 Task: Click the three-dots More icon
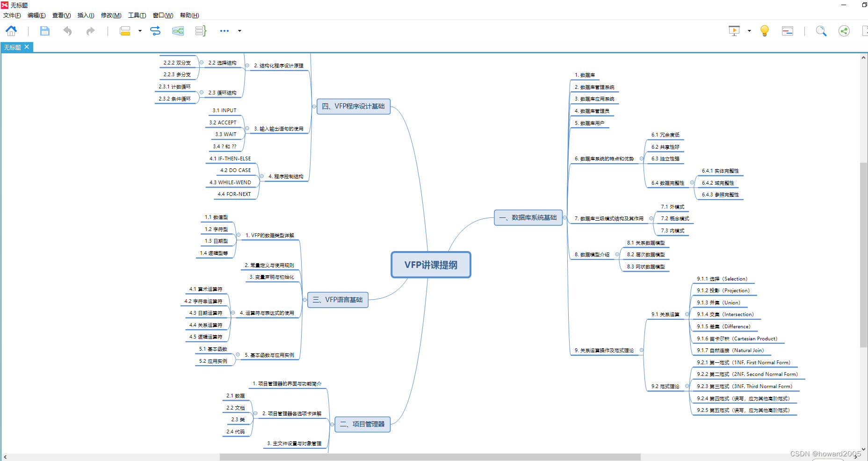point(224,31)
